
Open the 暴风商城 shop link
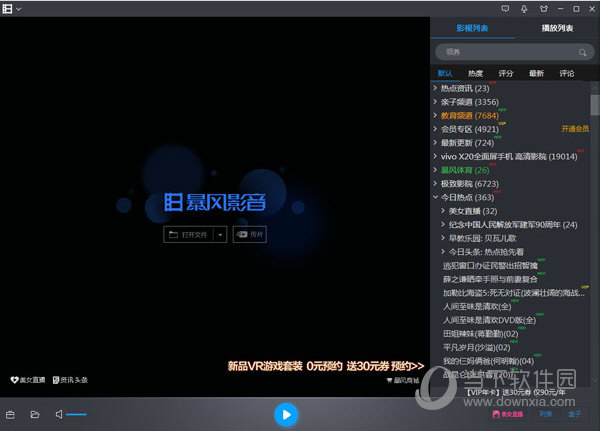[x=403, y=380]
